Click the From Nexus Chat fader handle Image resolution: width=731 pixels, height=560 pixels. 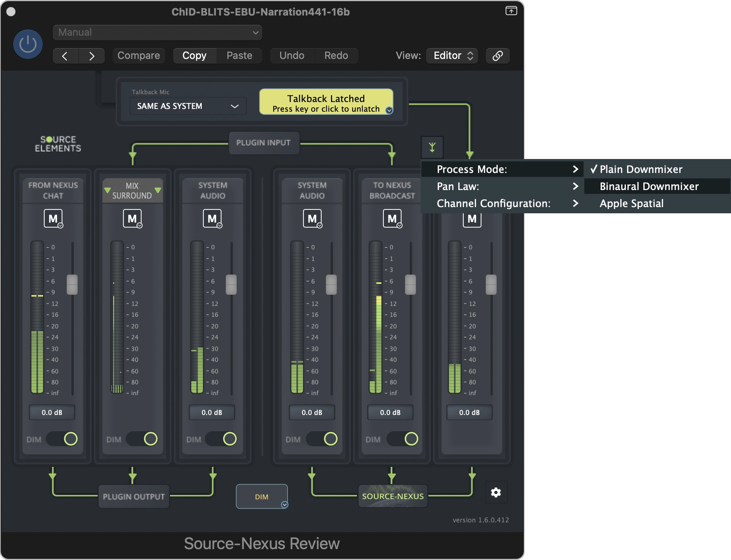coord(72,285)
